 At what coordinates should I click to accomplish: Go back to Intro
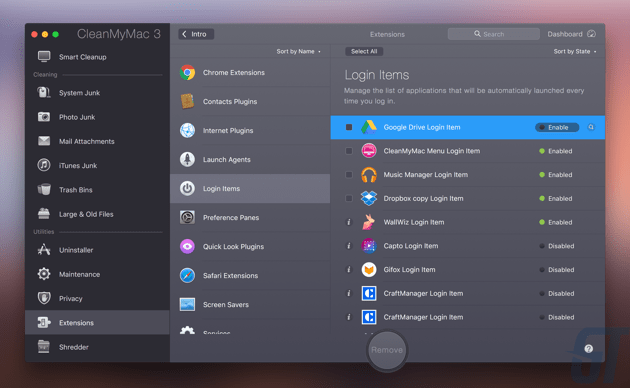[x=196, y=34]
